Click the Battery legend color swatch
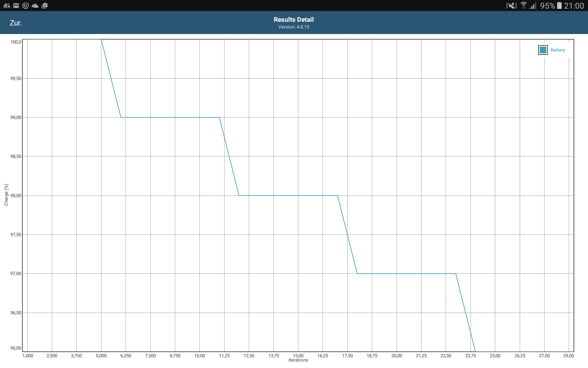The width and height of the screenshot is (588, 368). [x=543, y=50]
